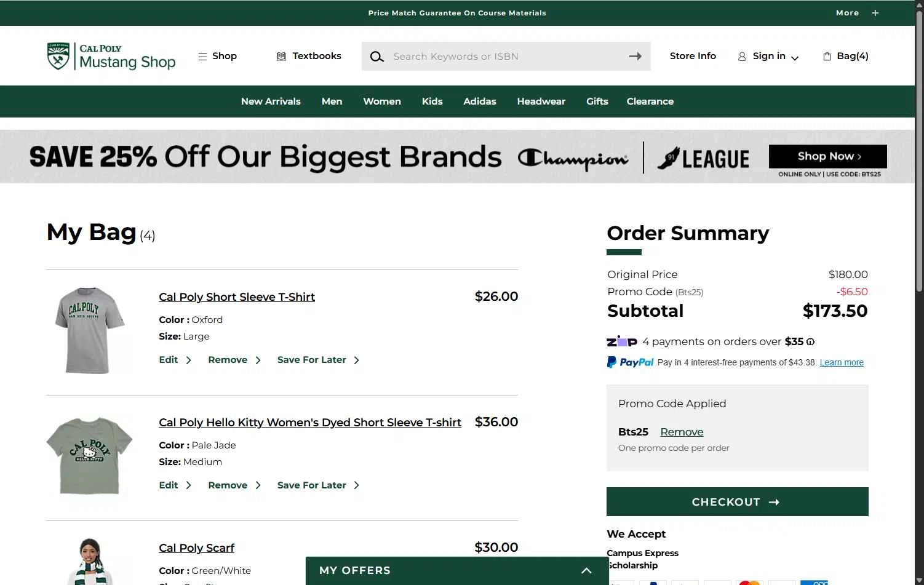Click the Zip info icon

pos(810,342)
